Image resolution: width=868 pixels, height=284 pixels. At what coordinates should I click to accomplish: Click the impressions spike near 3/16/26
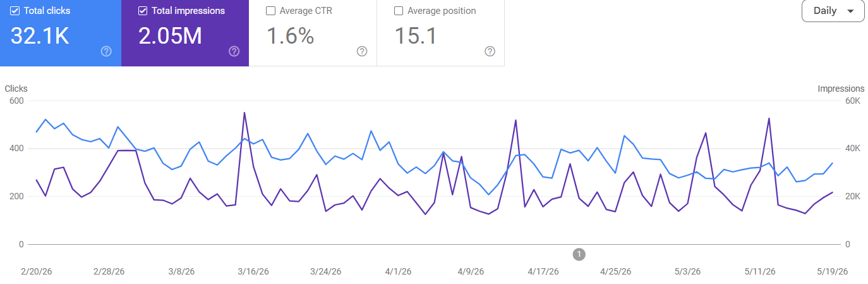pyautogui.click(x=244, y=113)
